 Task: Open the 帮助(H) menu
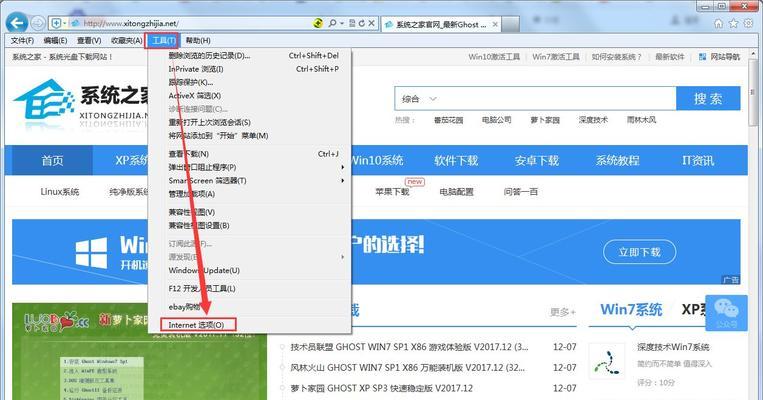pyautogui.click(x=198, y=40)
